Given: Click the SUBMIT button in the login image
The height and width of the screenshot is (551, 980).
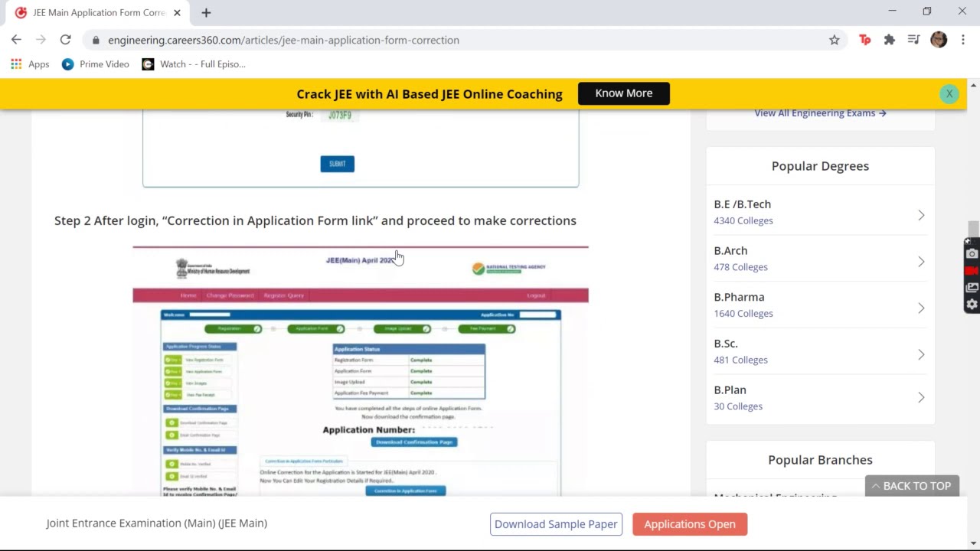Looking at the screenshot, I should coord(337,164).
